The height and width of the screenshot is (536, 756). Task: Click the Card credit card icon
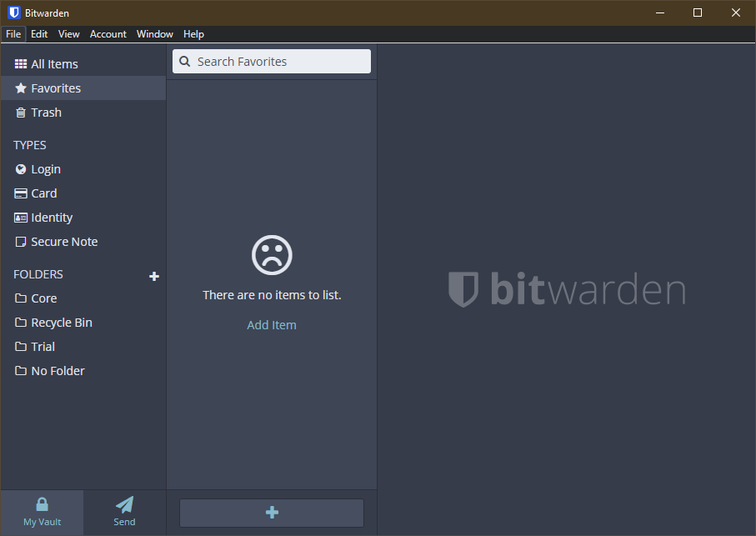coord(21,193)
